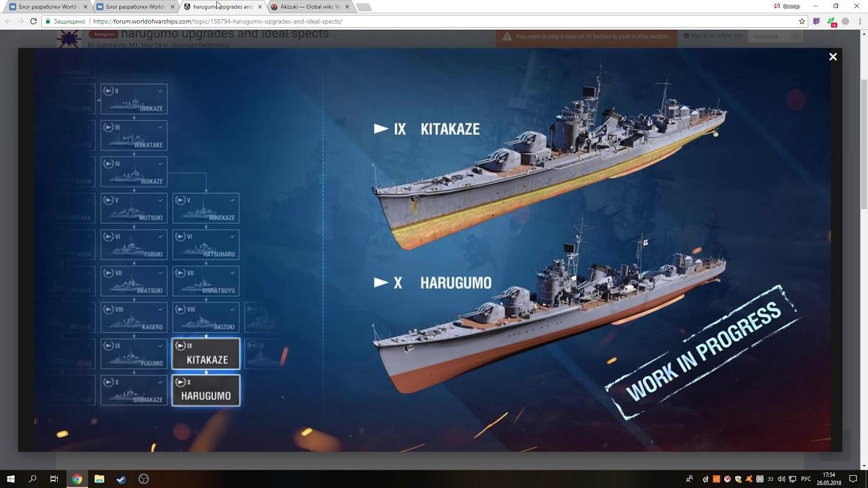Click the Twitch extension icon
The width and height of the screenshot is (868, 488).
(x=816, y=21)
